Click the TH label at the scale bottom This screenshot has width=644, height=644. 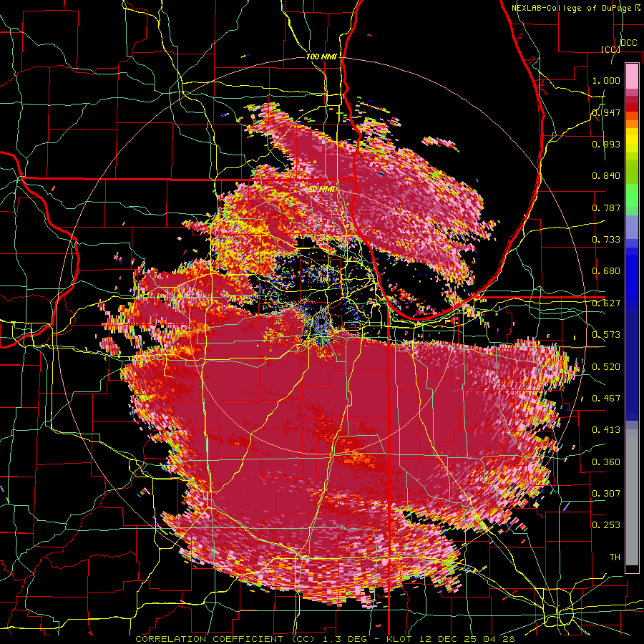tap(615, 557)
